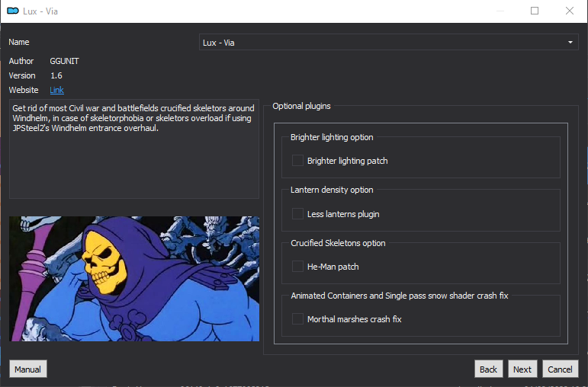The image size is (588, 387).
Task: Click the Version label
Action: pos(22,75)
